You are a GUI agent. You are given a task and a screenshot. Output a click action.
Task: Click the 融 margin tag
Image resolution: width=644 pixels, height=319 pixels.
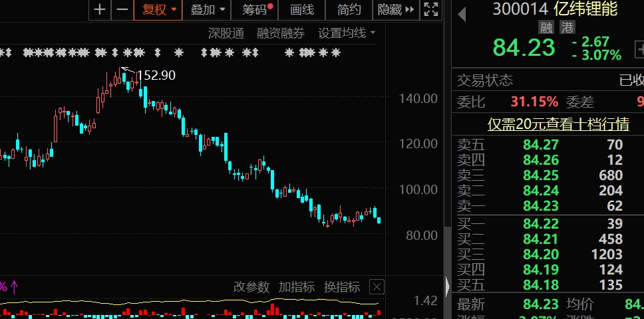546,27
